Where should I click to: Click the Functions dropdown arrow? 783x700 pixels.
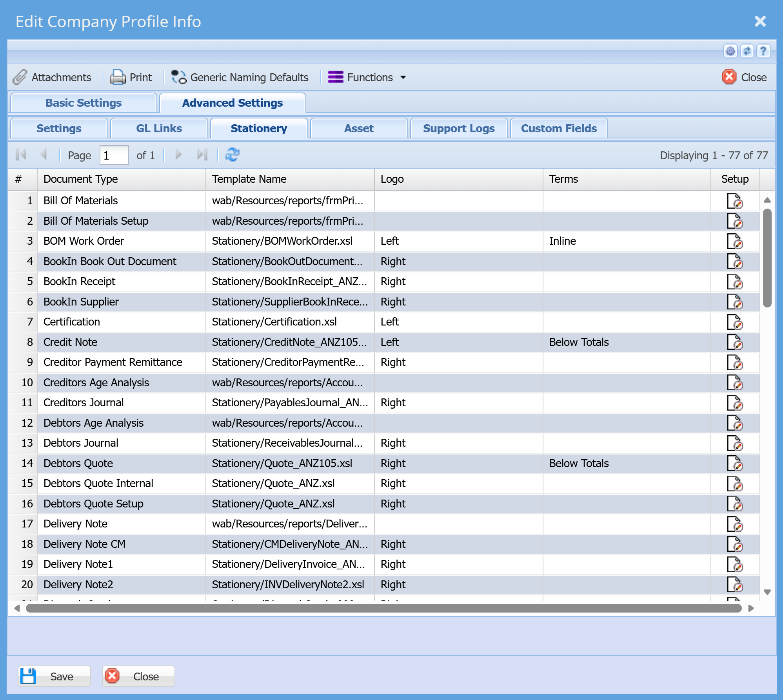click(x=403, y=78)
